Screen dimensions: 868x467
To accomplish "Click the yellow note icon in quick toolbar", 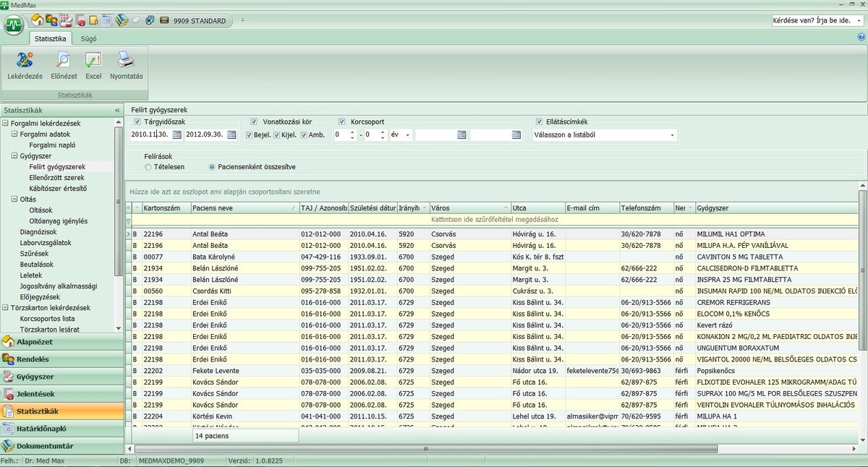I will pyautogui.click(x=93, y=20).
